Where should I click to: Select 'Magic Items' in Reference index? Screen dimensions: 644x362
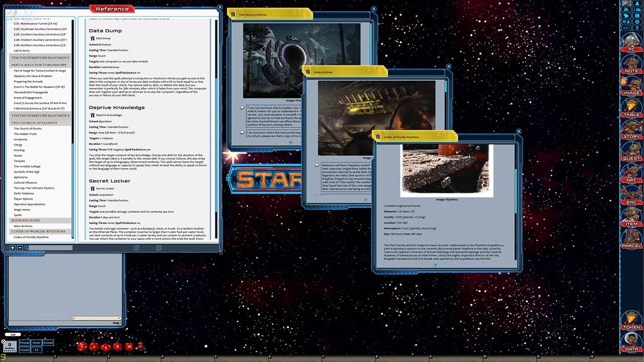[22, 210]
